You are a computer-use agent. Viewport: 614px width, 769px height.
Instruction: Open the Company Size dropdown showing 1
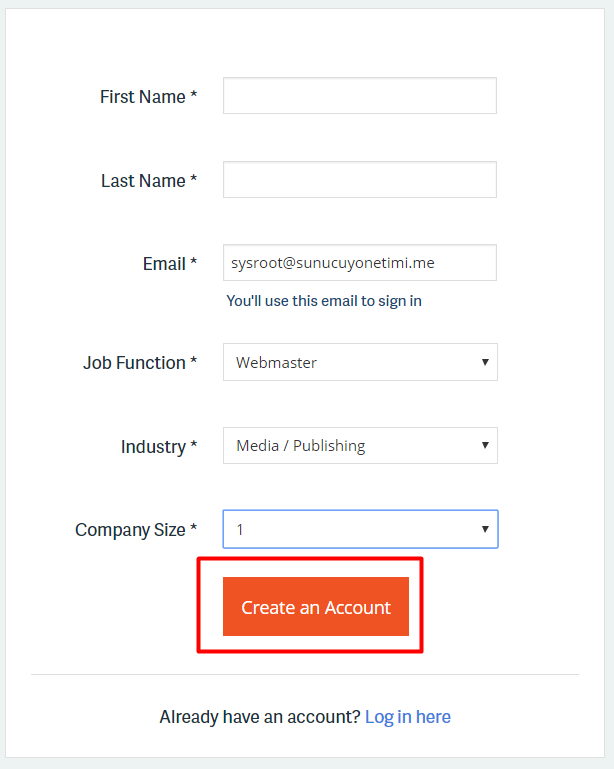[359, 529]
